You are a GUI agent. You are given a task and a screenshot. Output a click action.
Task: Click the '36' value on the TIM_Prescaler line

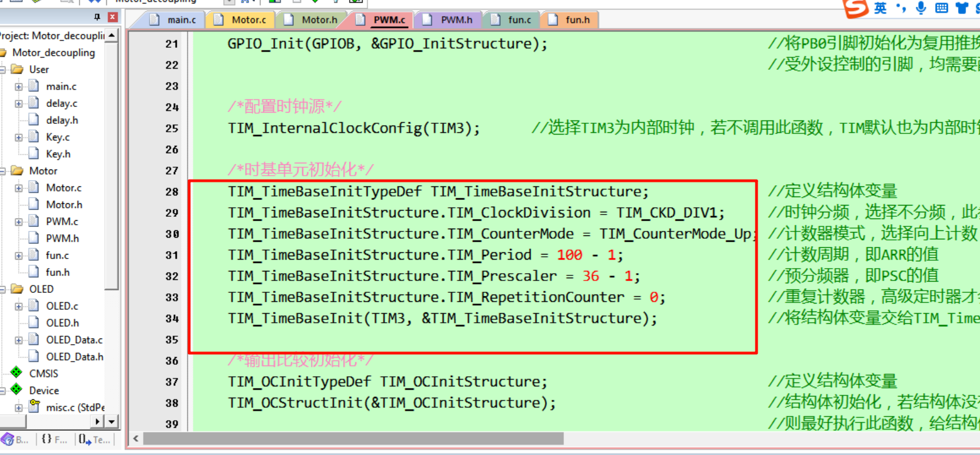[x=590, y=276]
